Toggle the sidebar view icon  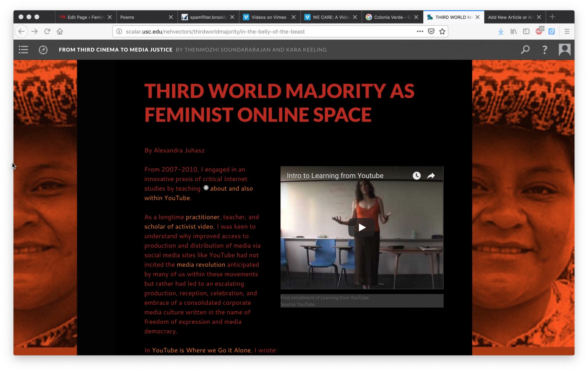pyautogui.click(x=526, y=32)
